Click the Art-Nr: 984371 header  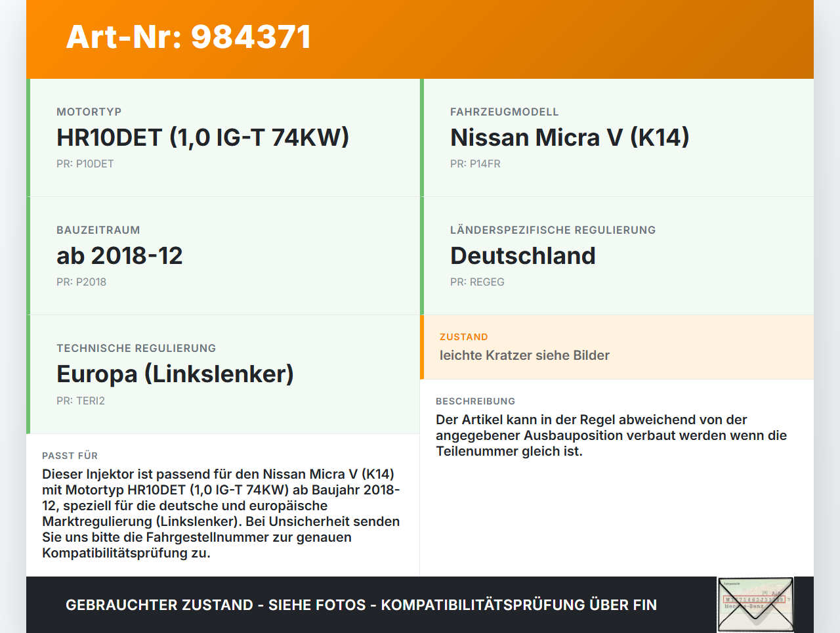pos(188,37)
